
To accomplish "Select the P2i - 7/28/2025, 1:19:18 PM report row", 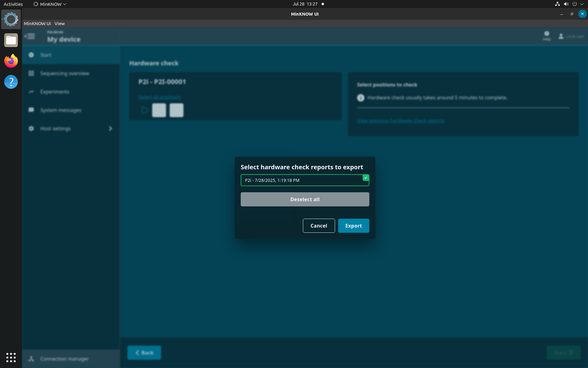I will click(x=305, y=180).
